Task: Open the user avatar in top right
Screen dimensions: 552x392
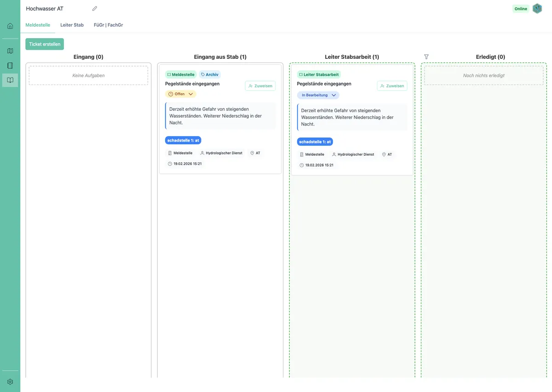Action: 537,9
